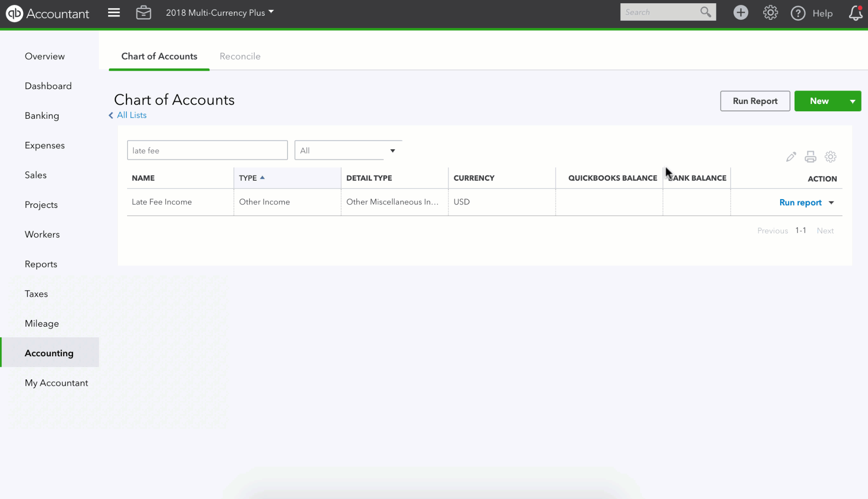This screenshot has height=499, width=868.
Task: Click the QuickBooks Accountant logo
Action: (x=48, y=13)
